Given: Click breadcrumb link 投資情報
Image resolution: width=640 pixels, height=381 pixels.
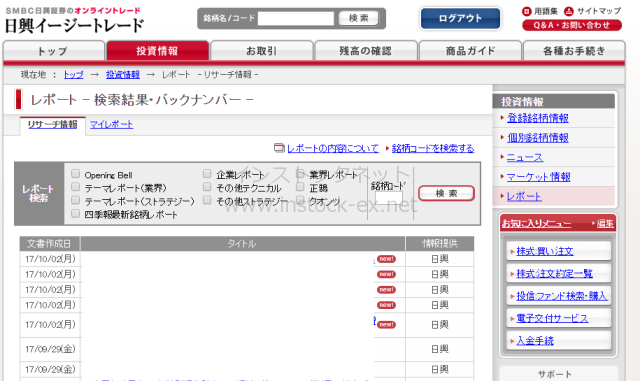Looking at the screenshot, I should 123,75.
